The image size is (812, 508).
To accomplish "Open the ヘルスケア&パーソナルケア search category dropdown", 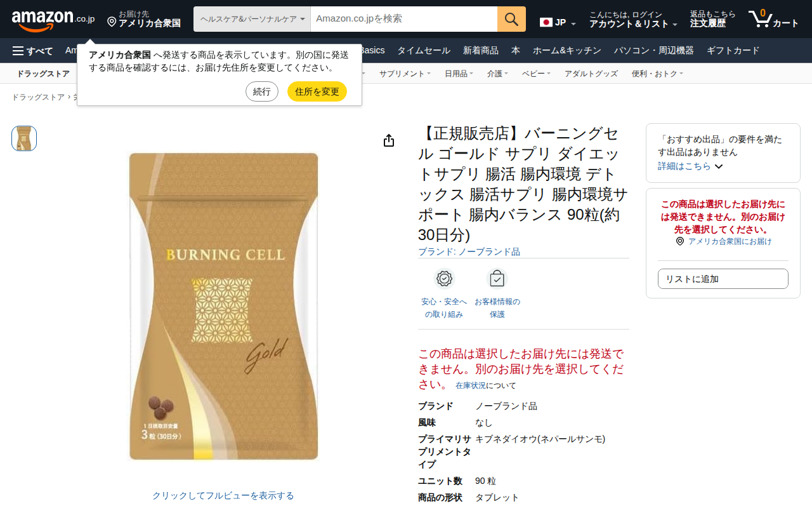I will (252, 19).
